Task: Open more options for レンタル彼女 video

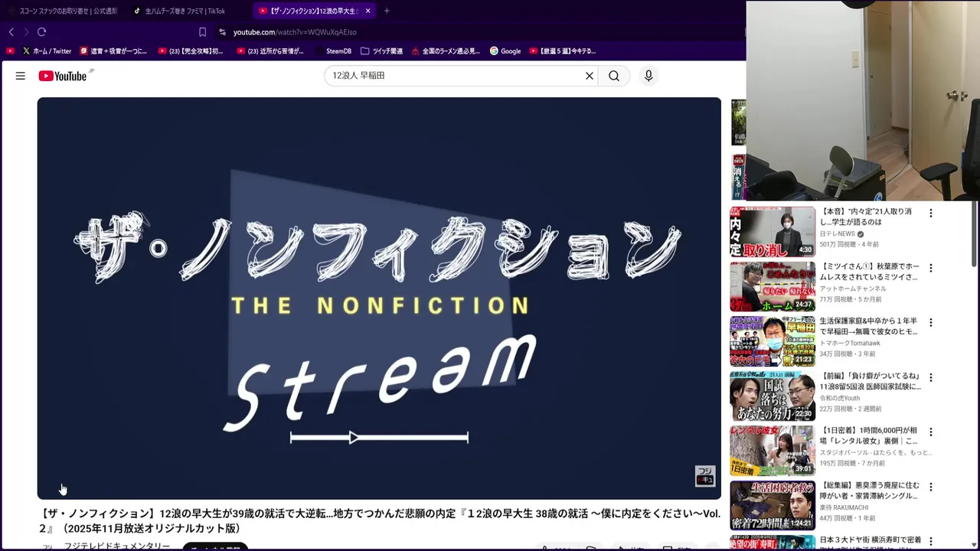Action: click(931, 432)
